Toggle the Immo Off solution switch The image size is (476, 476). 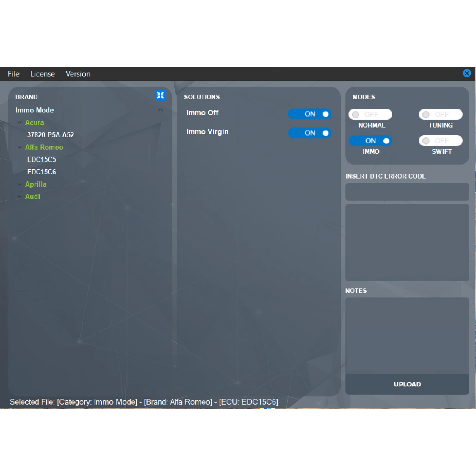[309, 114]
